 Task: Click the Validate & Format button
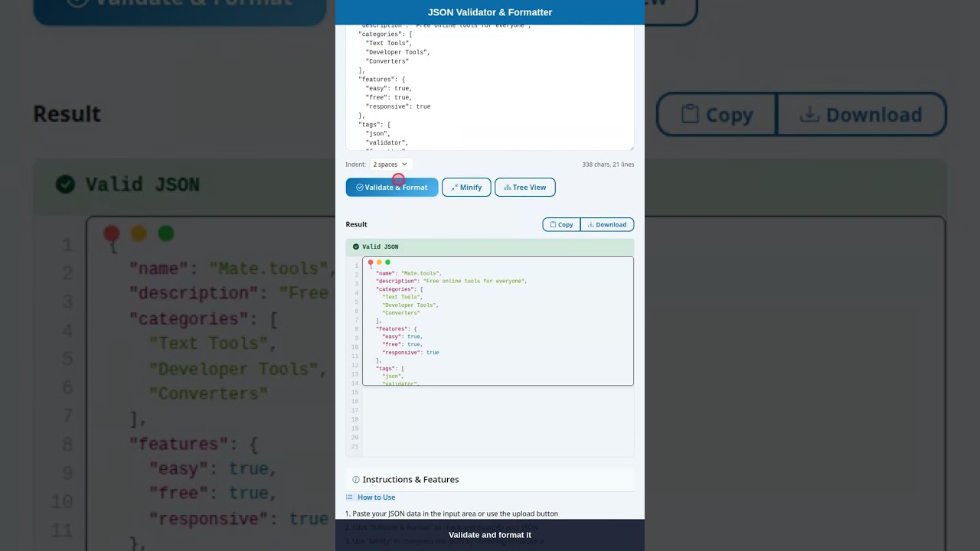392,187
